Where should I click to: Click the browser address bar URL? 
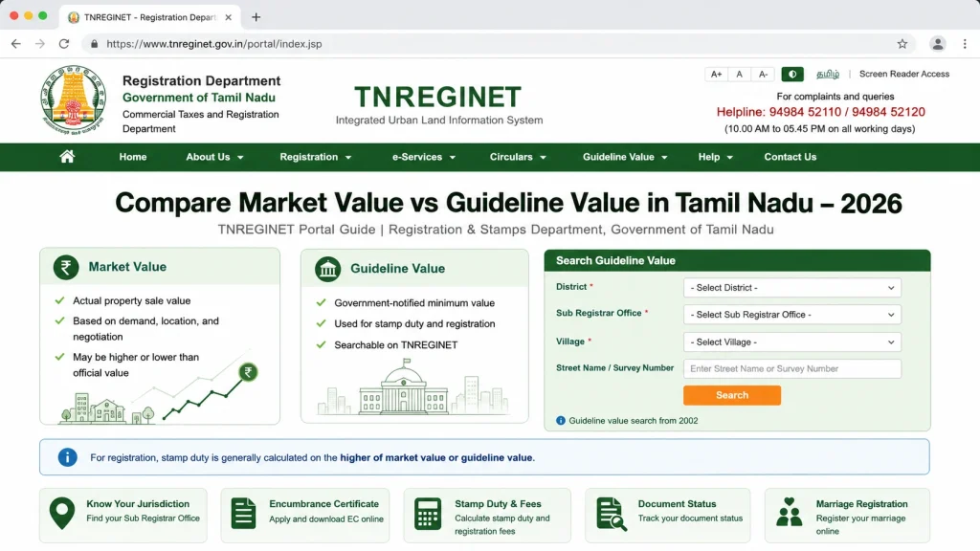click(x=213, y=44)
